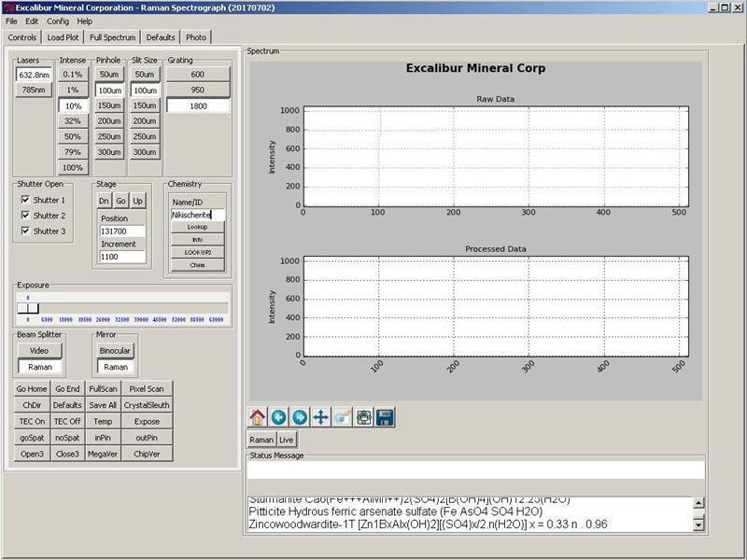Show the Live tab below the plot

pyautogui.click(x=287, y=440)
